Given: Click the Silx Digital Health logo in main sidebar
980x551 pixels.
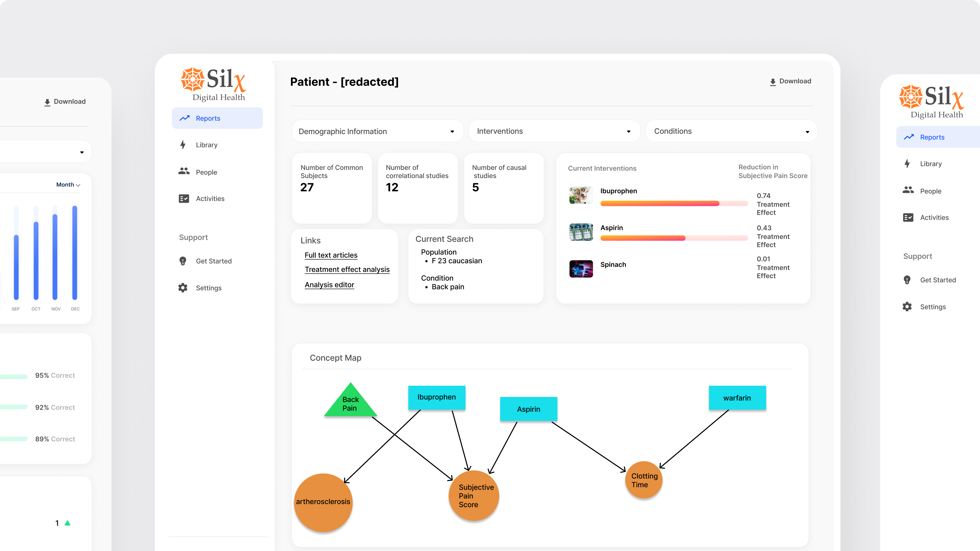Looking at the screenshot, I should (x=213, y=84).
